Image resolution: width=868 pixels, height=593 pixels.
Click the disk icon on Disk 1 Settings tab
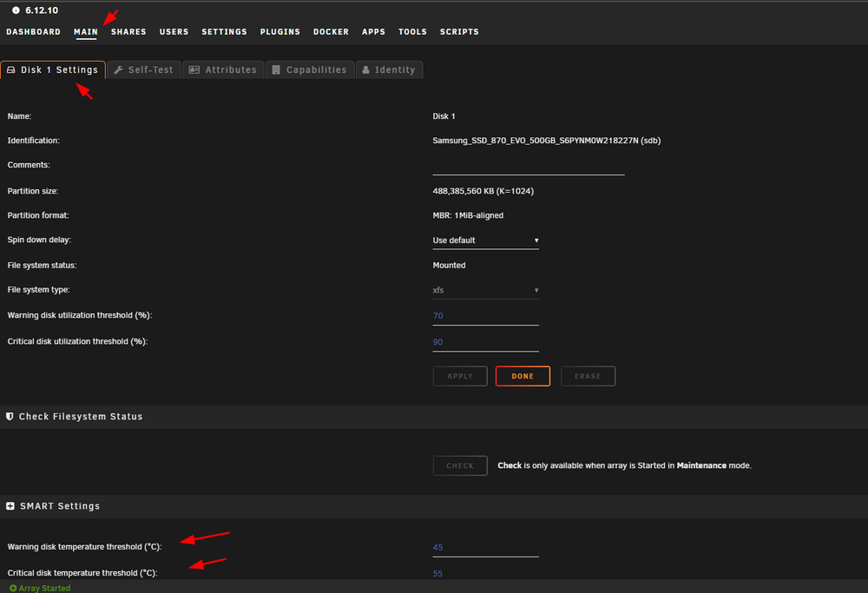(x=11, y=69)
